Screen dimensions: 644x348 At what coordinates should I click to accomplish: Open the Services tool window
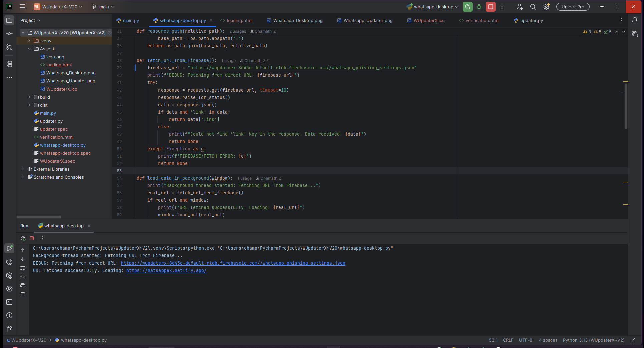9,289
